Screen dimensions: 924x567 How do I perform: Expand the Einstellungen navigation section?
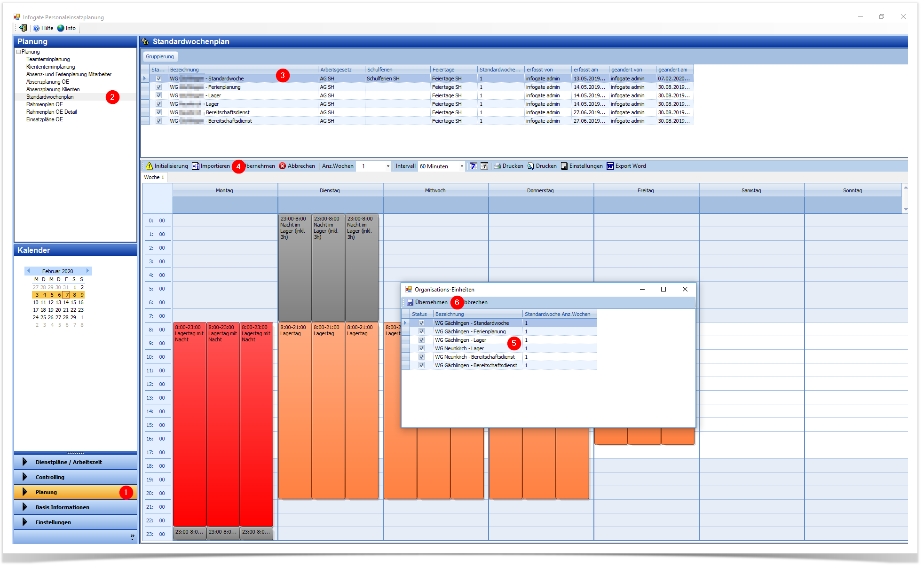[75, 522]
